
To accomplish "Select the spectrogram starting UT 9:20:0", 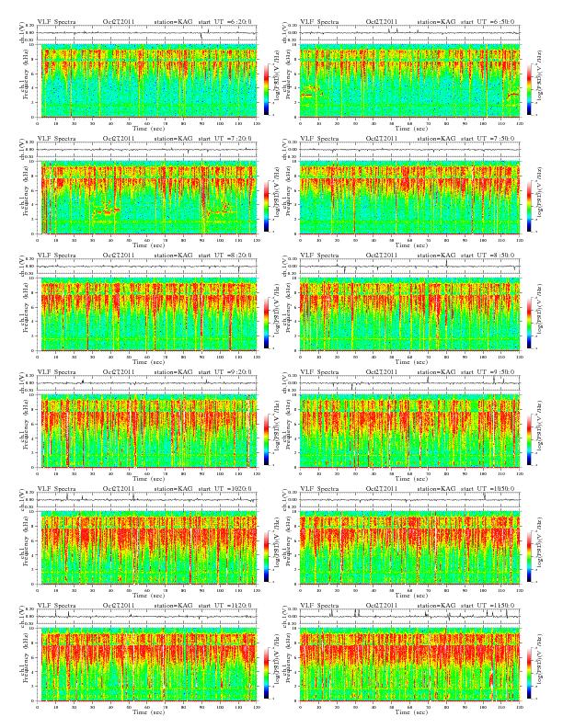I will coord(147,431).
